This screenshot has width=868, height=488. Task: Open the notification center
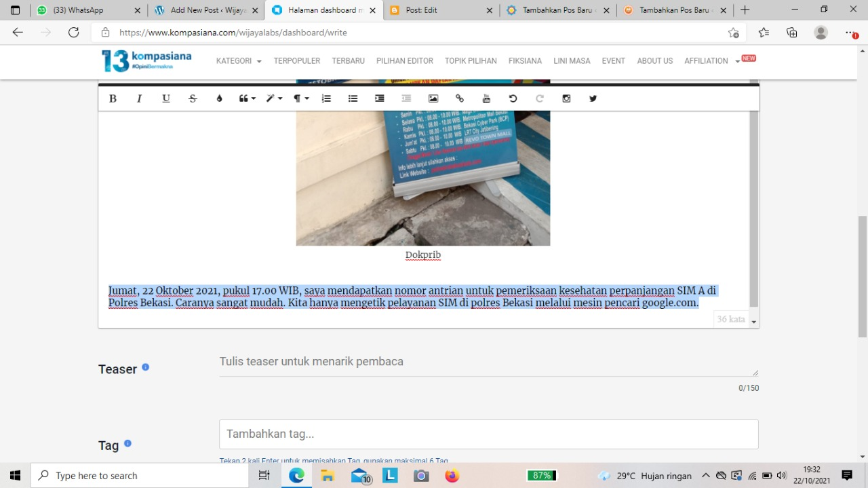click(x=847, y=476)
